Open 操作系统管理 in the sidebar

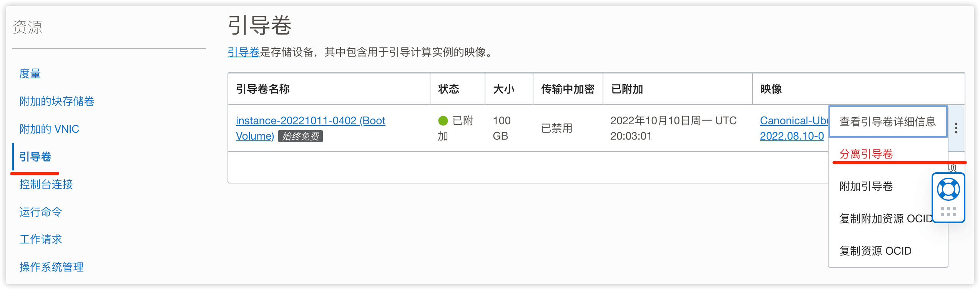51,267
